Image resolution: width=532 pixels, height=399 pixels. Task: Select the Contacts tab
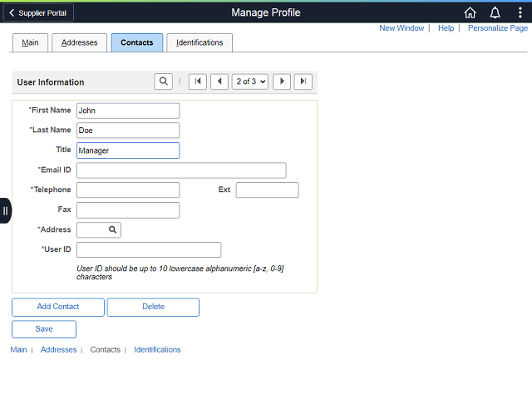(137, 42)
